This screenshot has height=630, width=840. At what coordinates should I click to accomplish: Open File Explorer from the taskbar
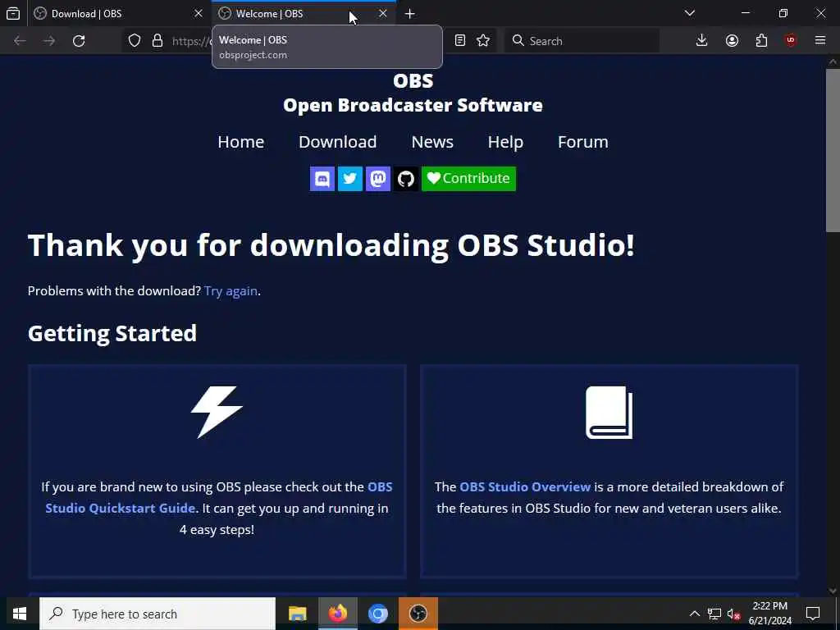[297, 614]
